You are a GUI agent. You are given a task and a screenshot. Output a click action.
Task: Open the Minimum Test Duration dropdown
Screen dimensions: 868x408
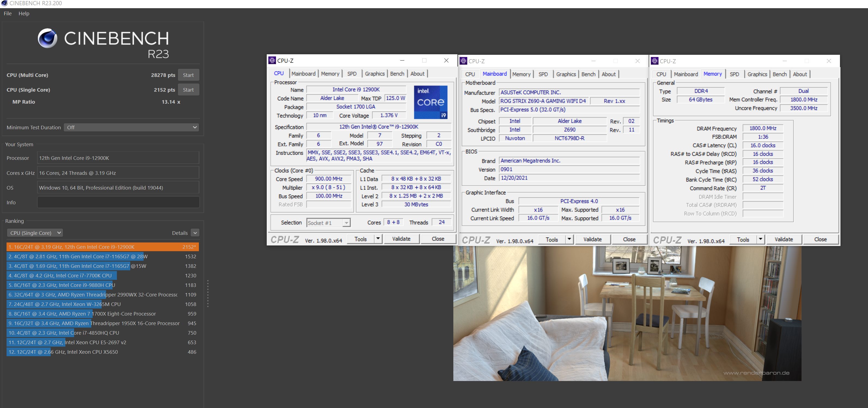click(131, 127)
